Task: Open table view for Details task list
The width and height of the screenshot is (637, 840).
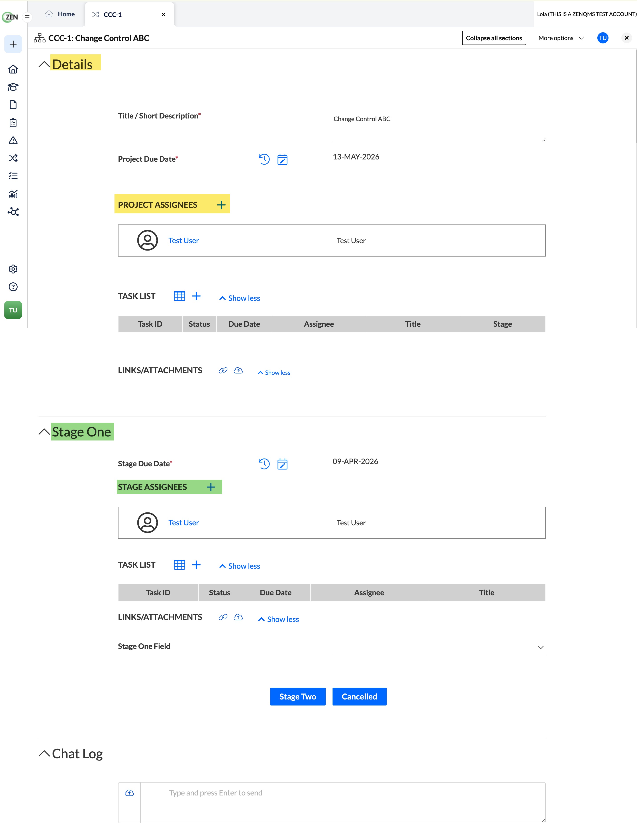Action: point(179,296)
